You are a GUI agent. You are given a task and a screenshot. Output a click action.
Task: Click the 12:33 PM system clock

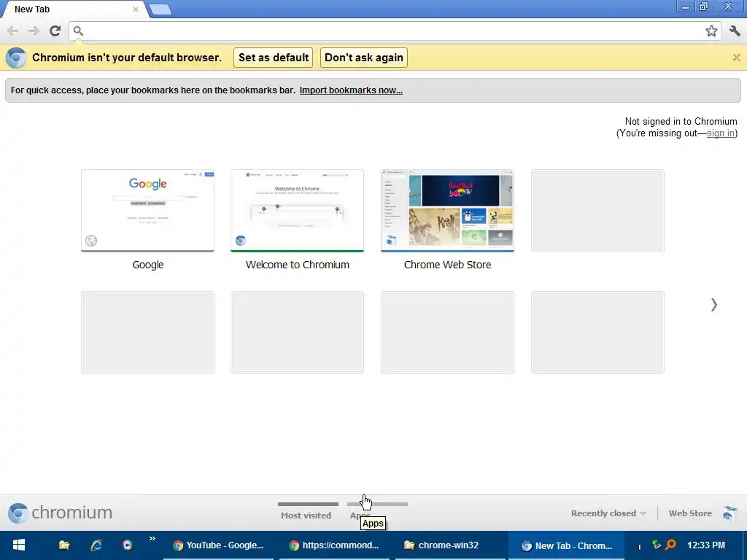click(706, 545)
